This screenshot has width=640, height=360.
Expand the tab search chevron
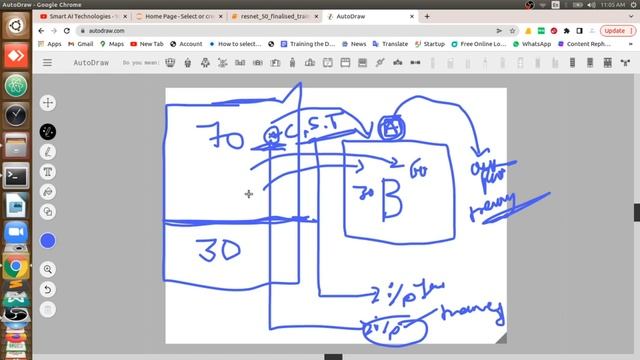pyautogui.click(x=631, y=16)
